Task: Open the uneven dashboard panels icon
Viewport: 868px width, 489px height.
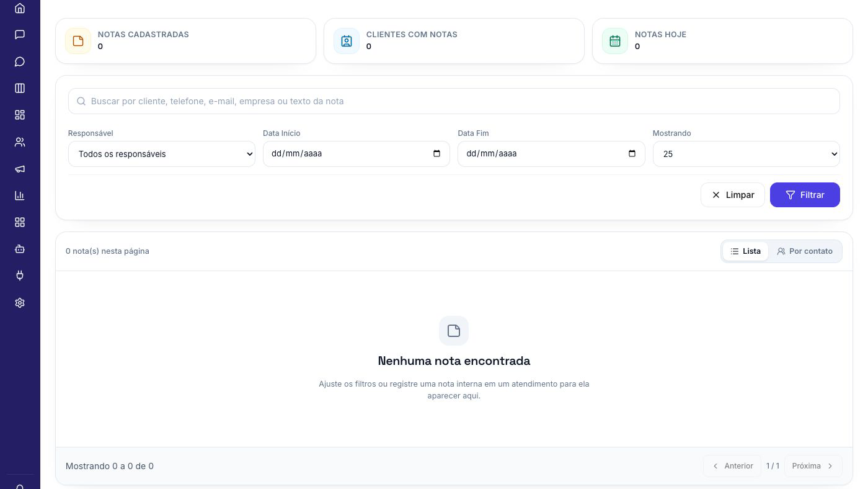Action: pos(20,115)
